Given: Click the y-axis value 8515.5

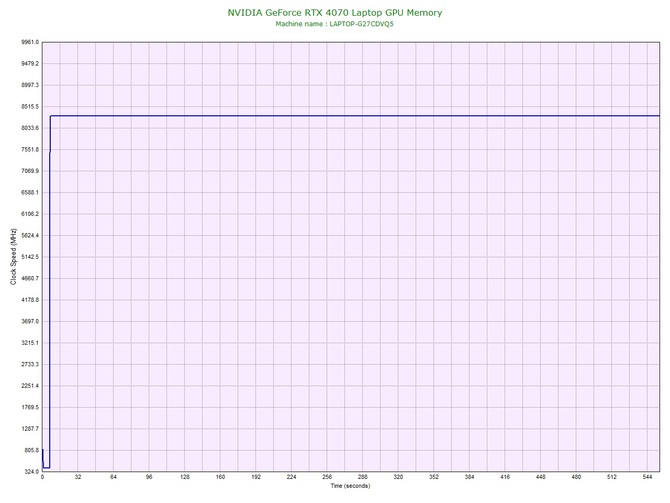Looking at the screenshot, I should (x=30, y=106).
